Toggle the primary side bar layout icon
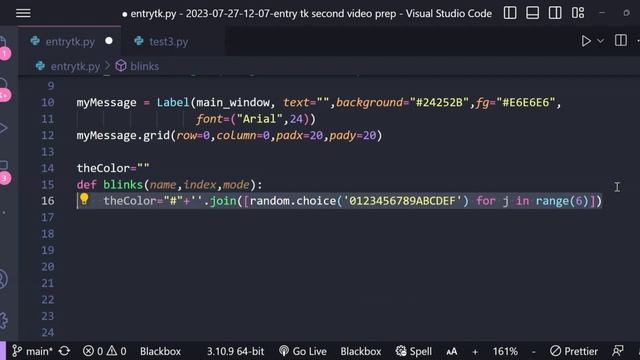The width and height of the screenshot is (640, 360). click(510, 13)
